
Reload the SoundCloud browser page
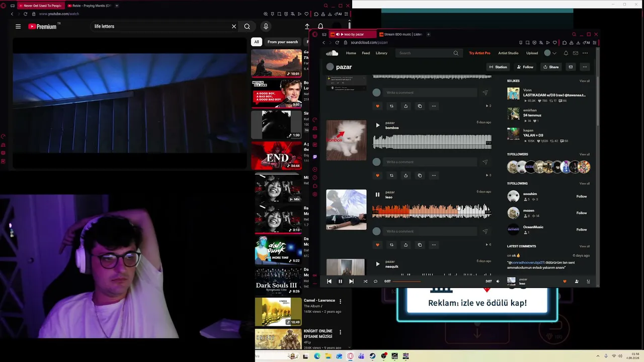[337, 43]
